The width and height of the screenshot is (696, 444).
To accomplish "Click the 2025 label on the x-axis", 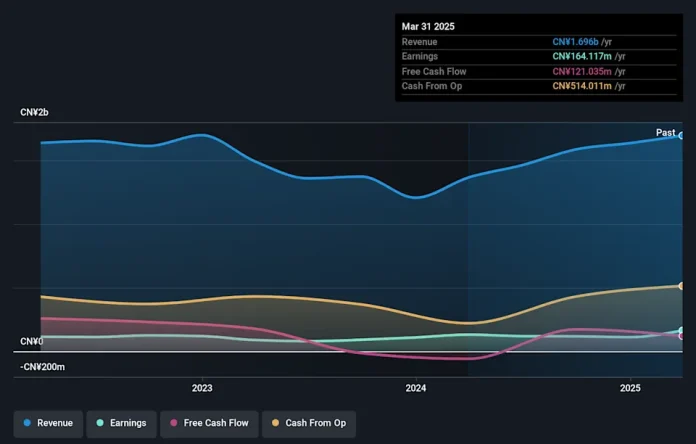I will click(x=630, y=388).
